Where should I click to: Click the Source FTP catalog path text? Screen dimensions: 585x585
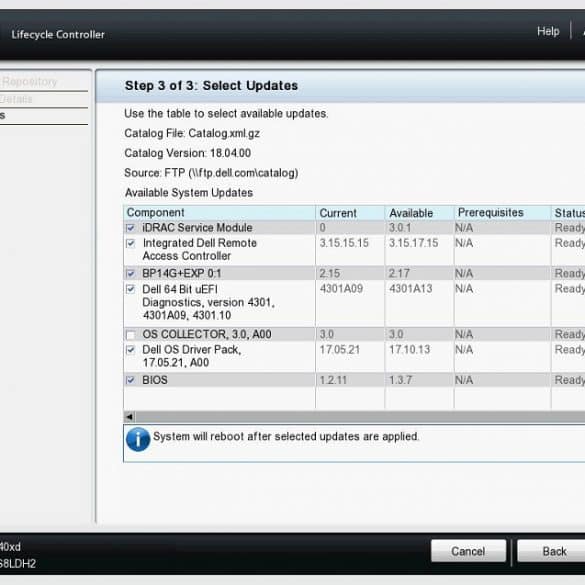(211, 173)
